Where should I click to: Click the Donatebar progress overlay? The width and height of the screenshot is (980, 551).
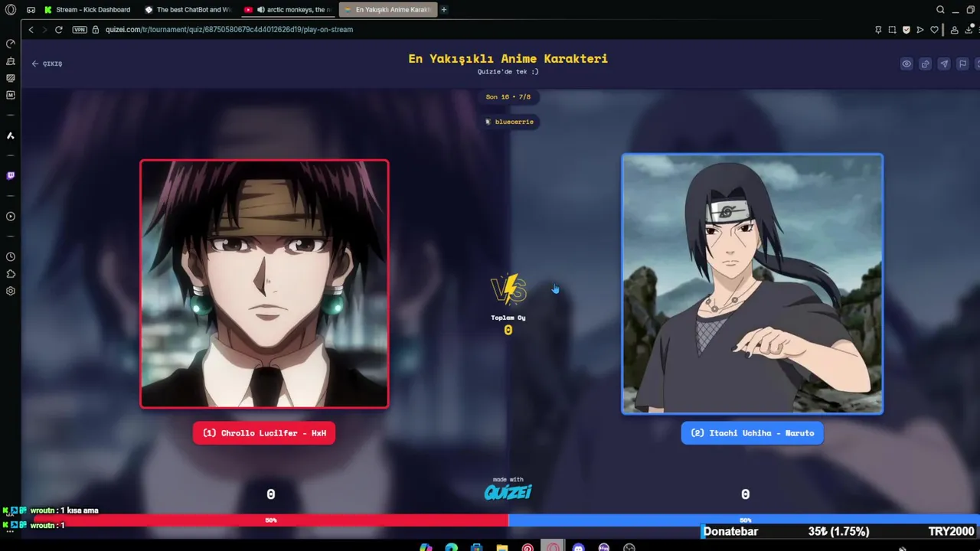click(x=840, y=532)
